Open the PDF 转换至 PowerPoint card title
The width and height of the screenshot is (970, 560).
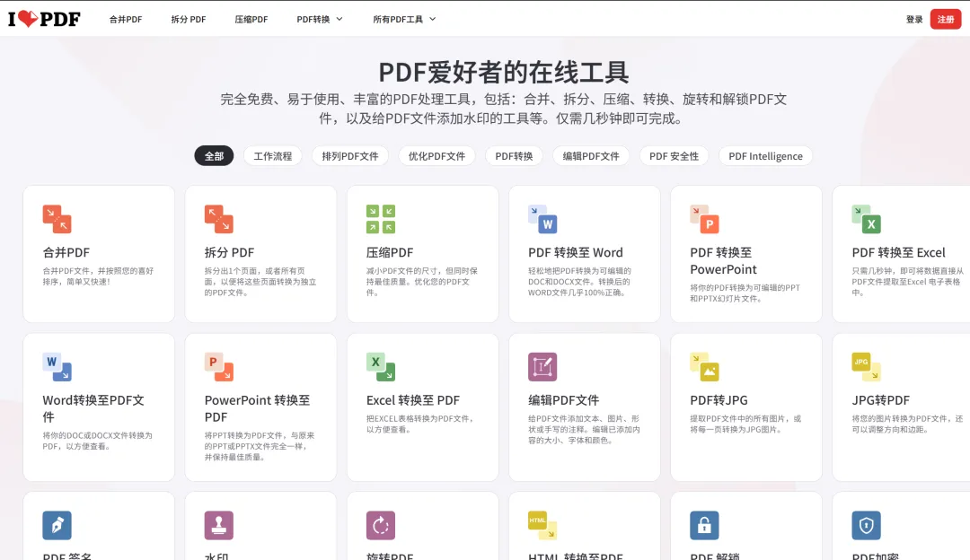[x=724, y=261]
